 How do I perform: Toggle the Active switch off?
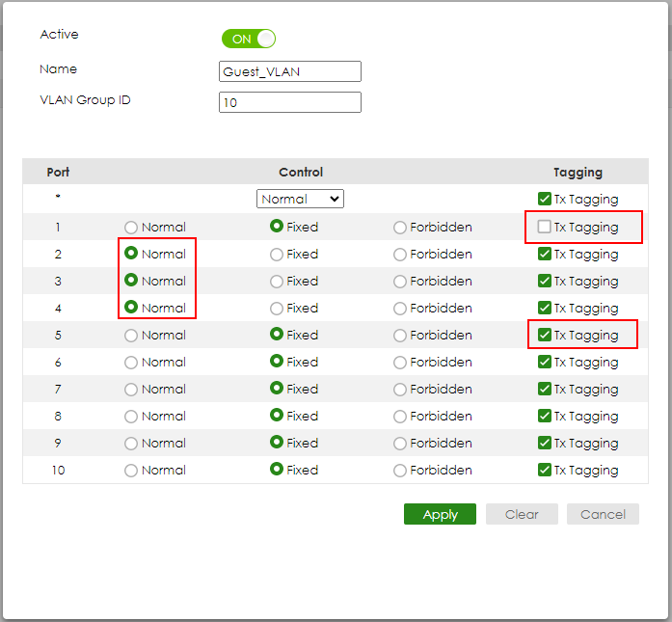pos(249,39)
